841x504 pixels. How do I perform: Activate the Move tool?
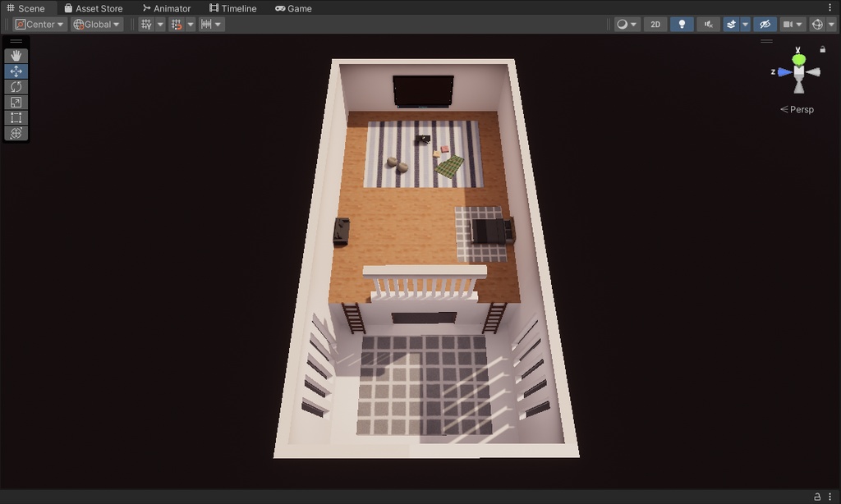tap(16, 71)
